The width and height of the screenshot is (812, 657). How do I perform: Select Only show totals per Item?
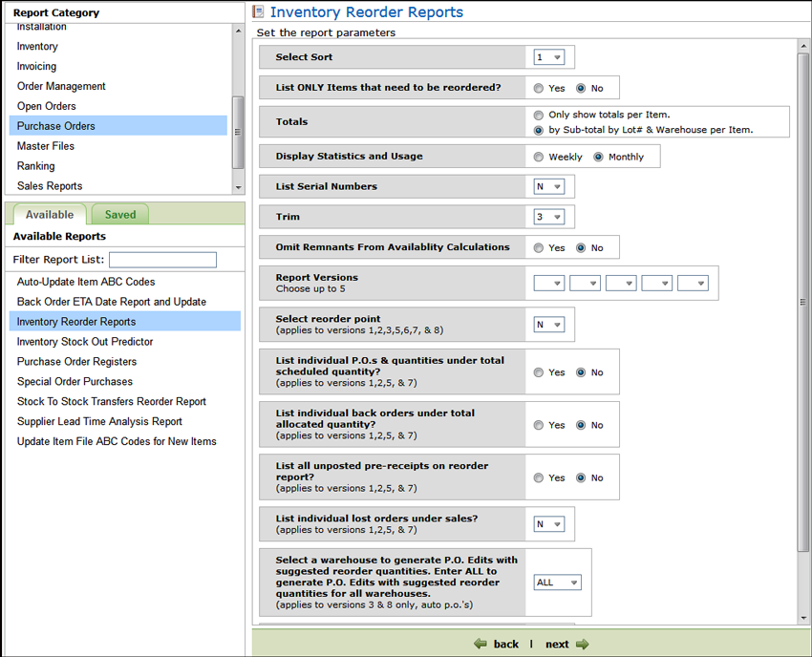(540, 115)
